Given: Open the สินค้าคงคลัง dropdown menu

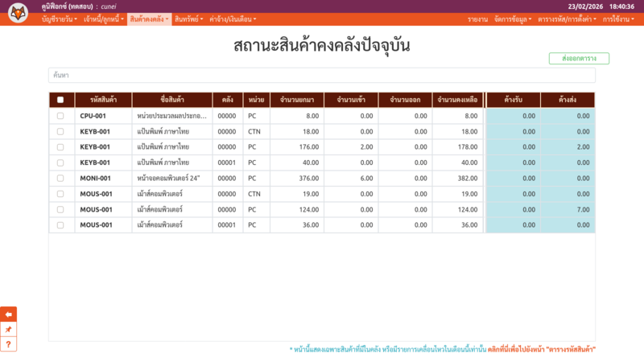Looking at the screenshot, I should pos(149,19).
